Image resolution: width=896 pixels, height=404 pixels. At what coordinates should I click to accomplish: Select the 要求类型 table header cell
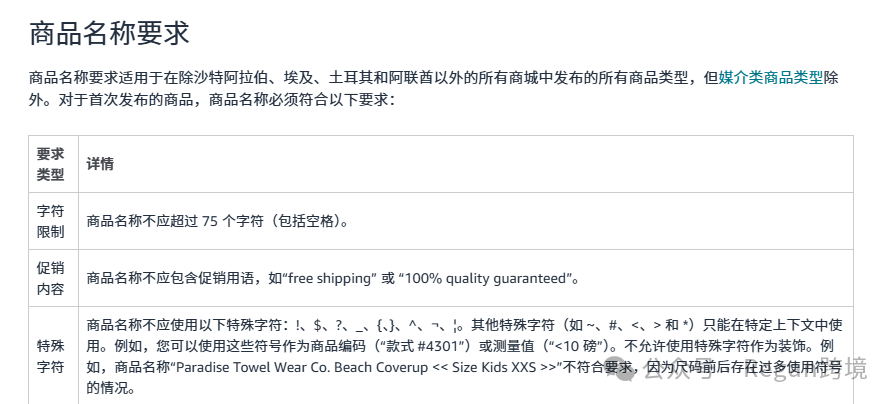pos(50,164)
